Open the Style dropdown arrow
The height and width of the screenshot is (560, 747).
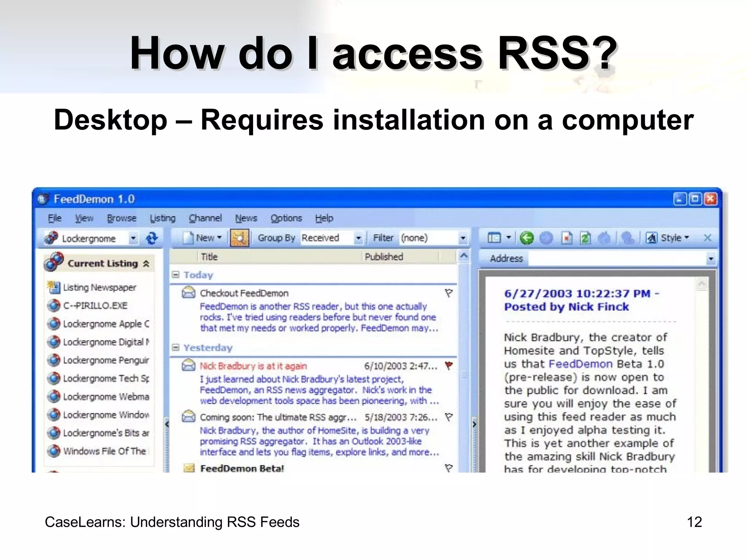click(x=687, y=238)
